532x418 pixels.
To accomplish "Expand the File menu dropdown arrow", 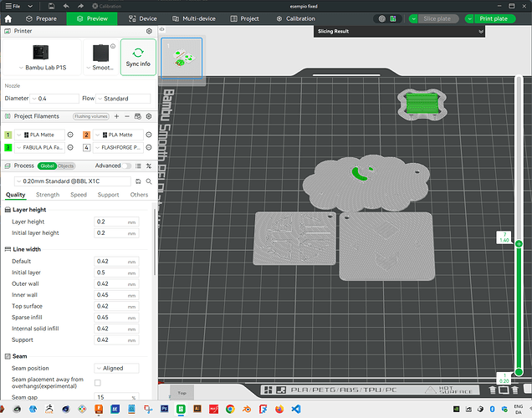I will 30,6.
